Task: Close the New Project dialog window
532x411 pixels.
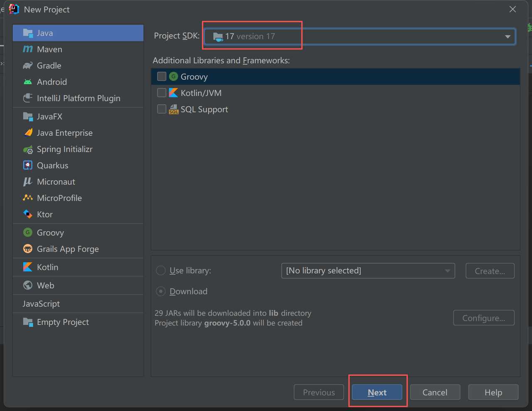Action: pos(513,9)
